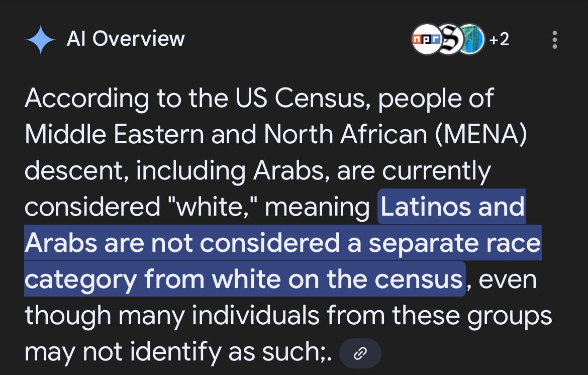588x375 pixels.
Task: Click highlighted line "category from white on the census"
Action: click(x=244, y=279)
